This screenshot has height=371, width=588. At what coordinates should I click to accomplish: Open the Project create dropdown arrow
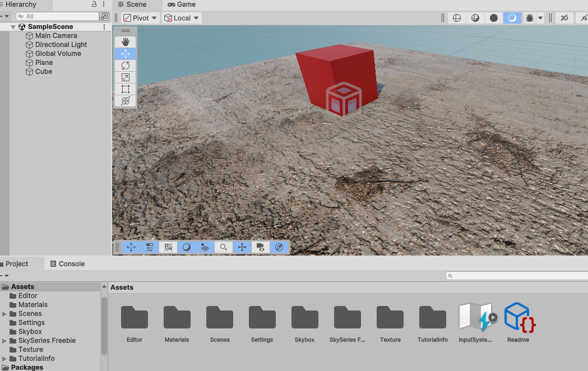(5, 275)
